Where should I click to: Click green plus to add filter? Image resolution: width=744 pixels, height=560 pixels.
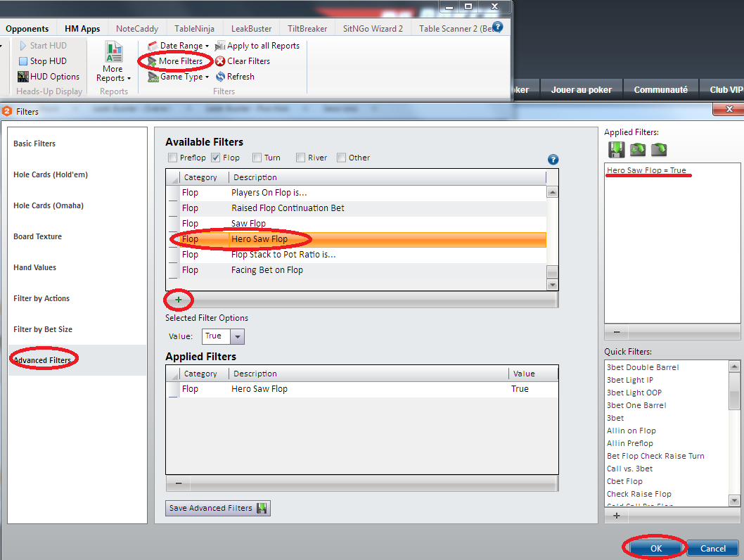point(179,300)
